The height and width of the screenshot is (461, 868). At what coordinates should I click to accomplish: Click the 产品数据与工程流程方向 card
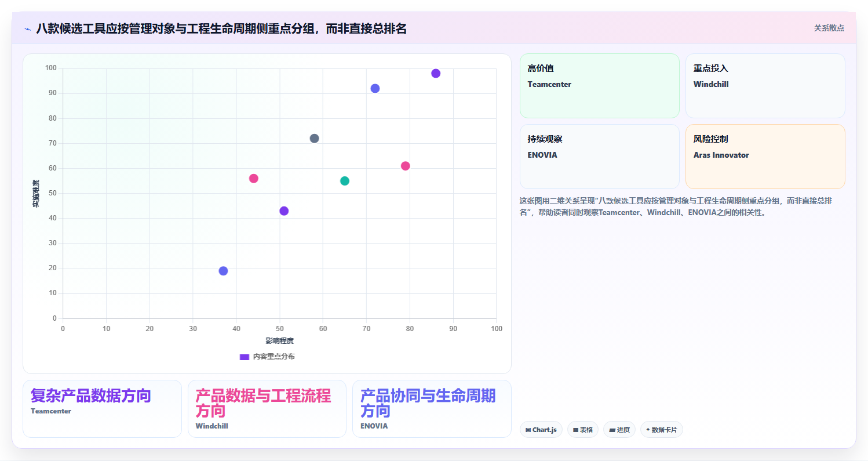coord(267,409)
